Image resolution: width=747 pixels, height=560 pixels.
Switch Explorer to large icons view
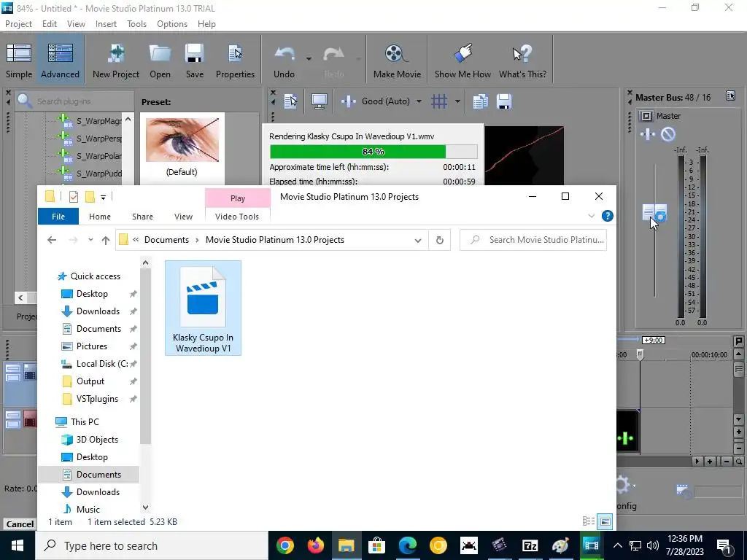[x=605, y=521]
